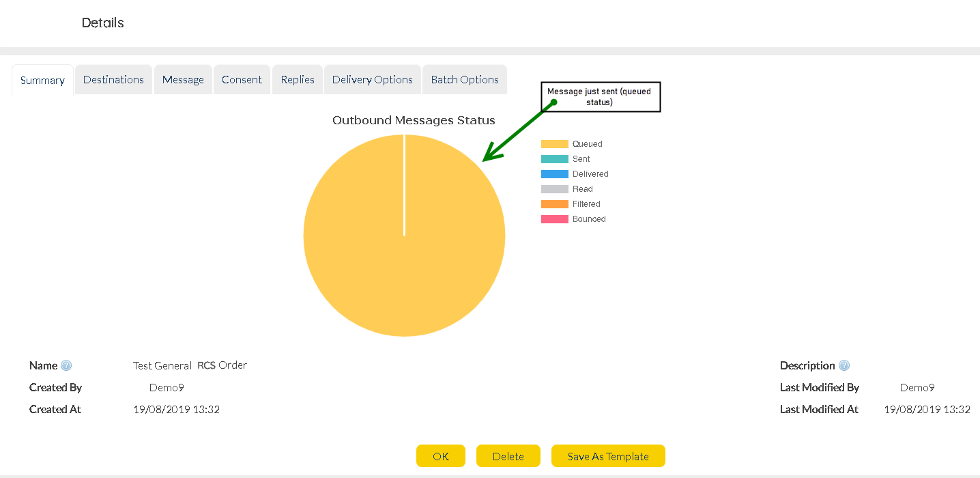Click the Delete button
Image resolution: width=980 pixels, height=478 pixels.
[508, 456]
